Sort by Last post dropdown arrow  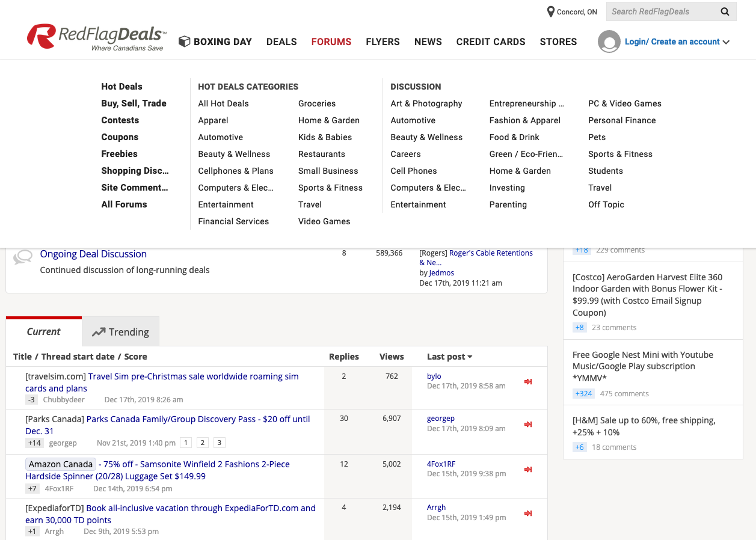click(x=470, y=357)
